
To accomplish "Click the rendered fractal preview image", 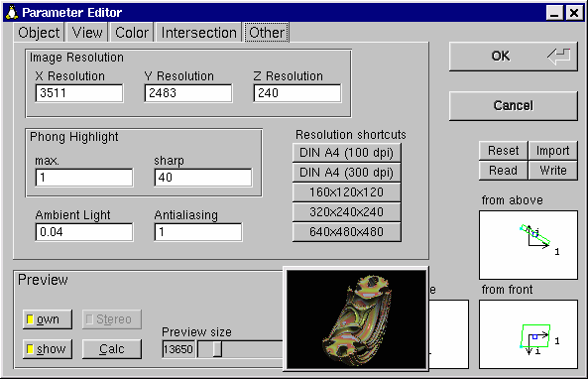I will point(356,319).
